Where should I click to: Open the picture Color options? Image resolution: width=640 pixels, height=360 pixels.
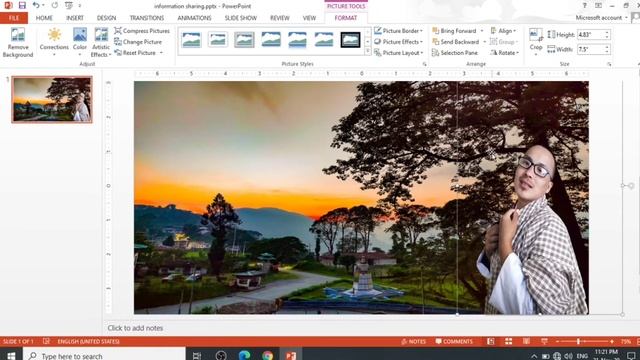(80, 42)
